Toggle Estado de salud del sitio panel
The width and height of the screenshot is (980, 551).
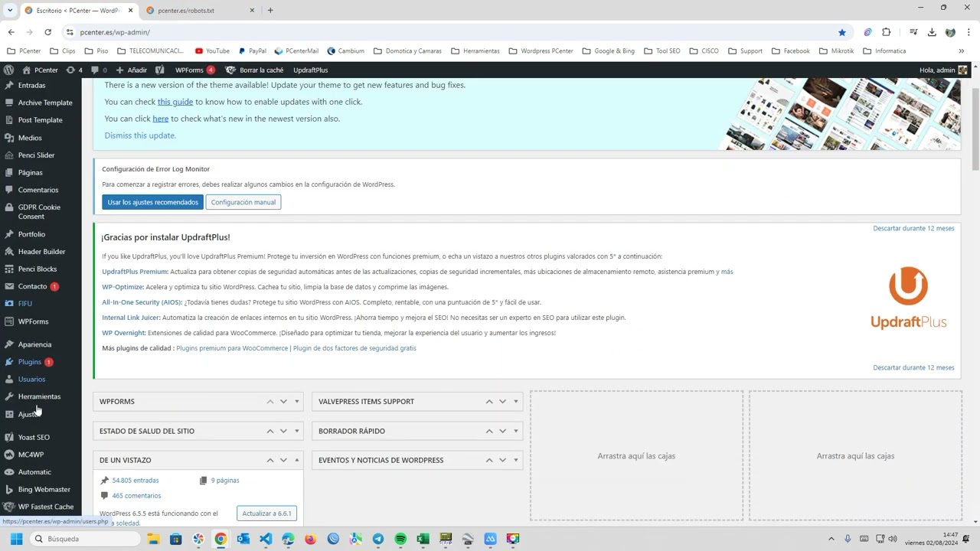coord(297,431)
